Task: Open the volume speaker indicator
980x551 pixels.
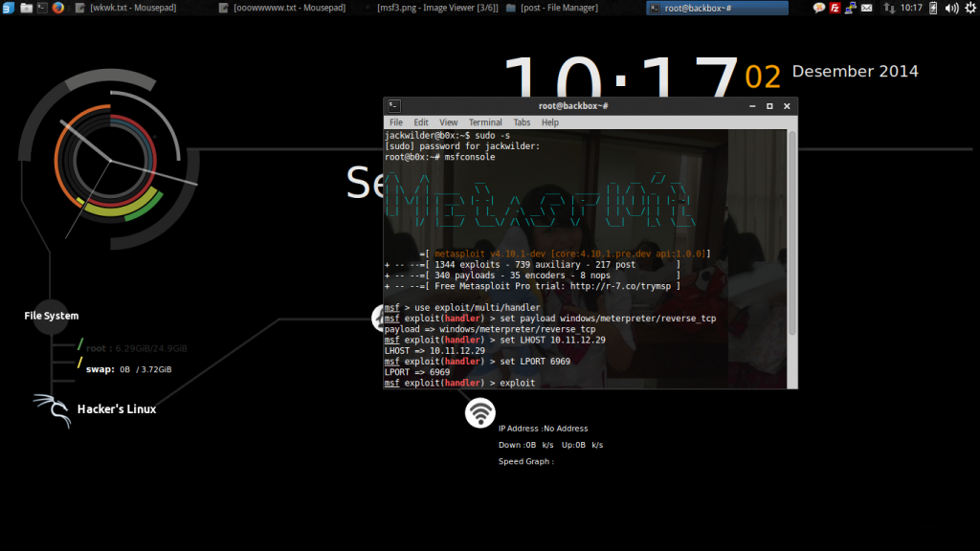Action: tap(951, 8)
